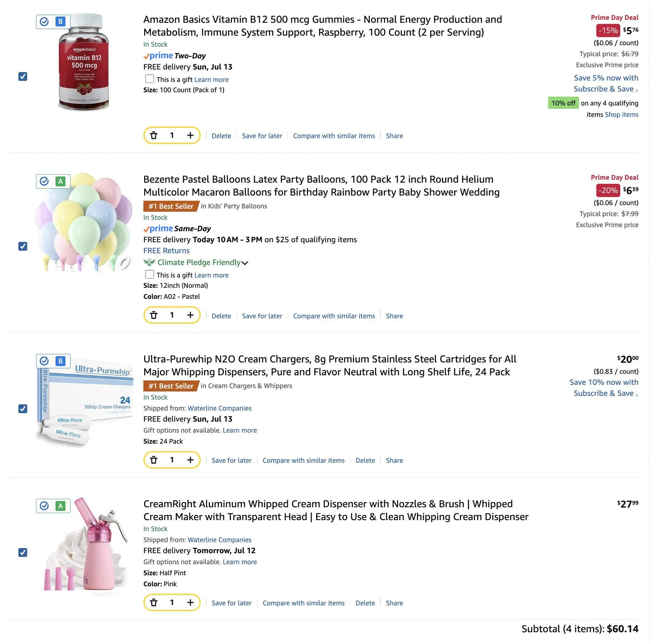Image resolution: width=650 pixels, height=644 pixels.
Task: Click checkmark badge icon on balloons image
Action: pos(44,181)
